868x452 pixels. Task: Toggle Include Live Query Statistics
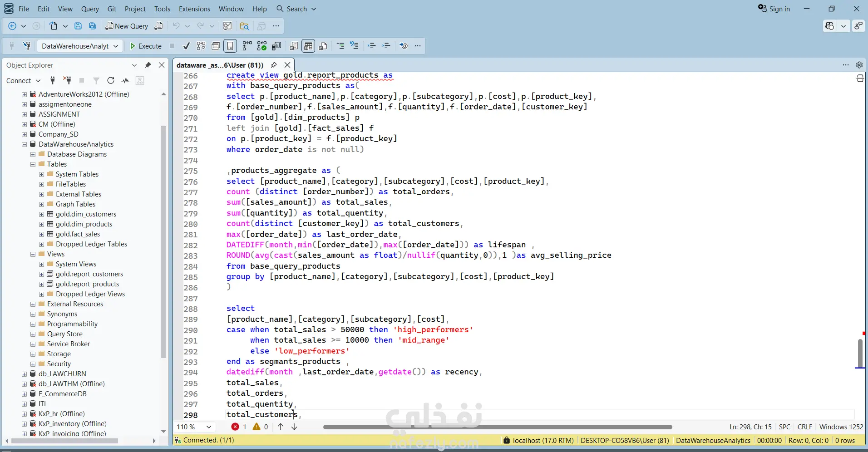(262, 46)
